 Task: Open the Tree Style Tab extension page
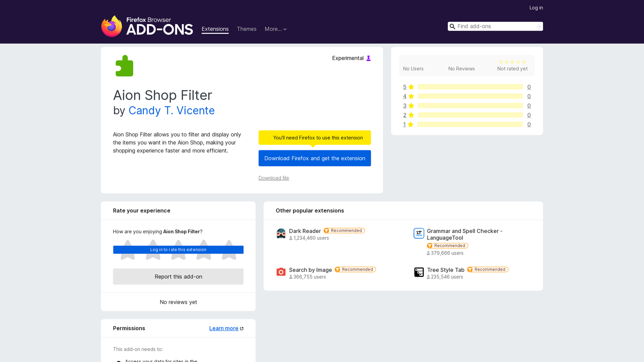click(x=446, y=270)
